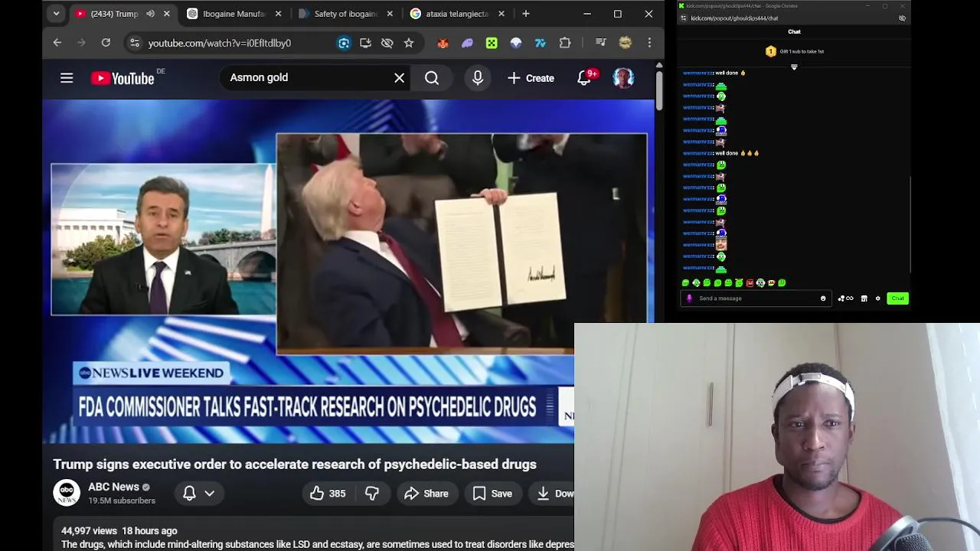Open the MetaMask fox extension

pyautogui.click(x=443, y=43)
